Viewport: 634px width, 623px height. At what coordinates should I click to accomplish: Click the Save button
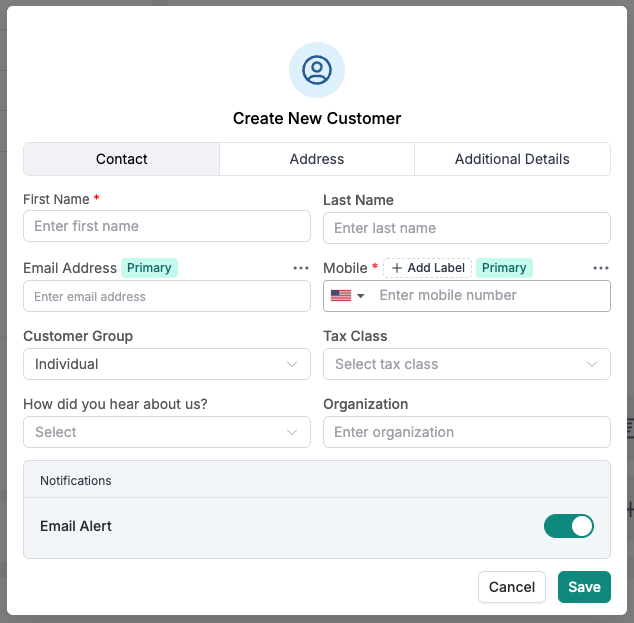584,587
